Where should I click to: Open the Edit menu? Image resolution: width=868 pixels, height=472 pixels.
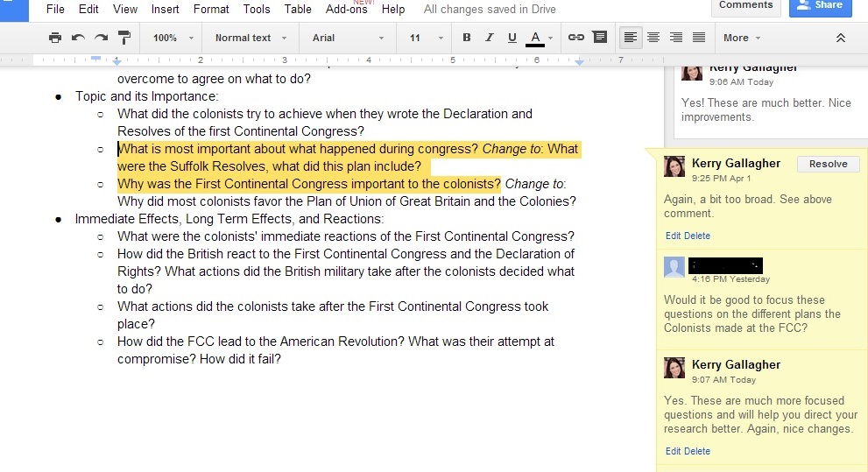[88, 9]
